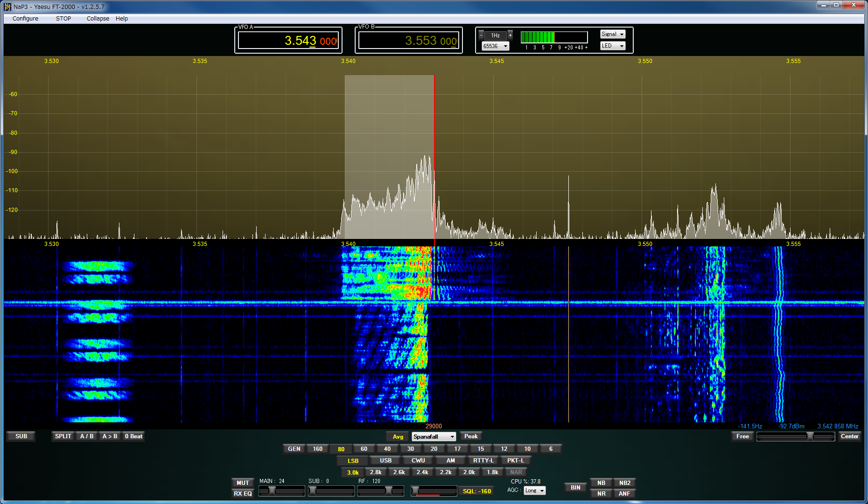Copy VFO A to B with A > B
The width and height of the screenshot is (868, 504).
[110, 436]
